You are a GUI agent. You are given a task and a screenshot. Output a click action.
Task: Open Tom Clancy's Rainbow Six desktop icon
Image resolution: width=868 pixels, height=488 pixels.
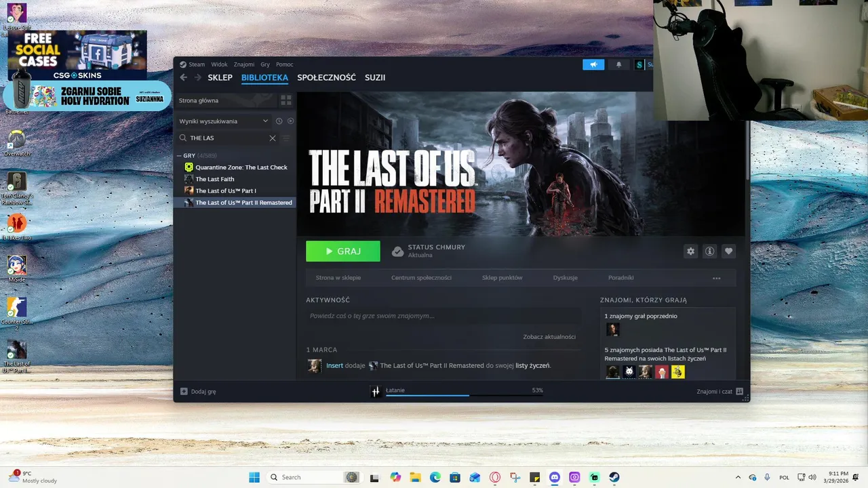pyautogui.click(x=16, y=188)
